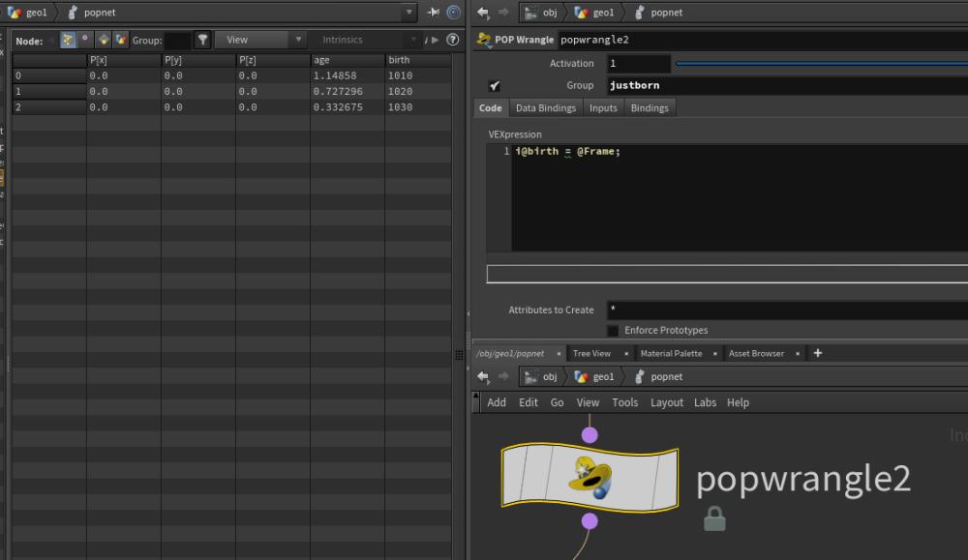This screenshot has width=968, height=560.
Task: Select the Primitives attribute class icon
Action: 104,40
